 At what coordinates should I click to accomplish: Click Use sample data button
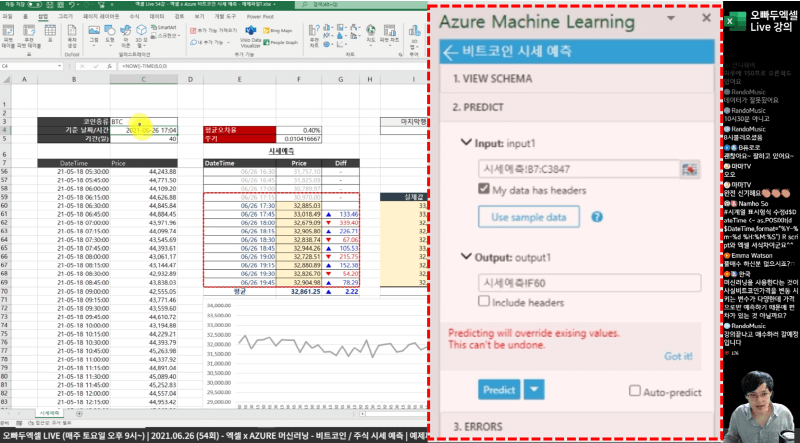[x=529, y=217]
